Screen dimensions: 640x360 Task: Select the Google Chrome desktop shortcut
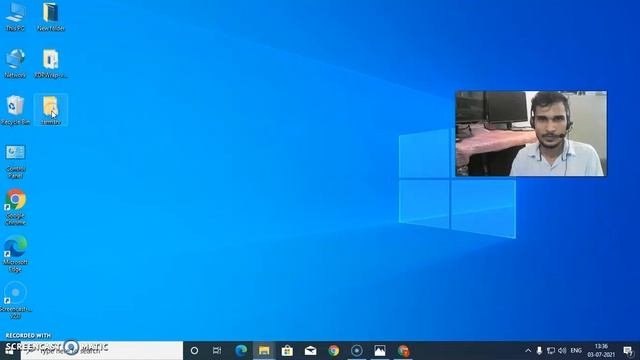[x=15, y=208]
